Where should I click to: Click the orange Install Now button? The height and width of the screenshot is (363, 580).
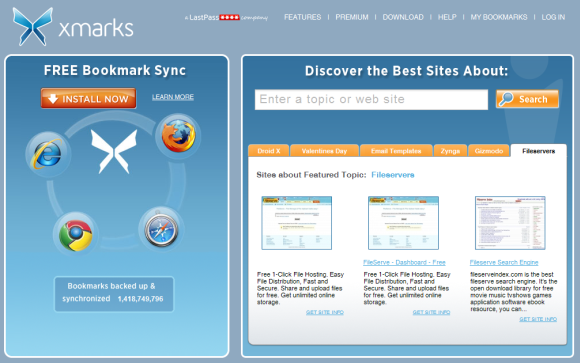pyautogui.click(x=88, y=98)
